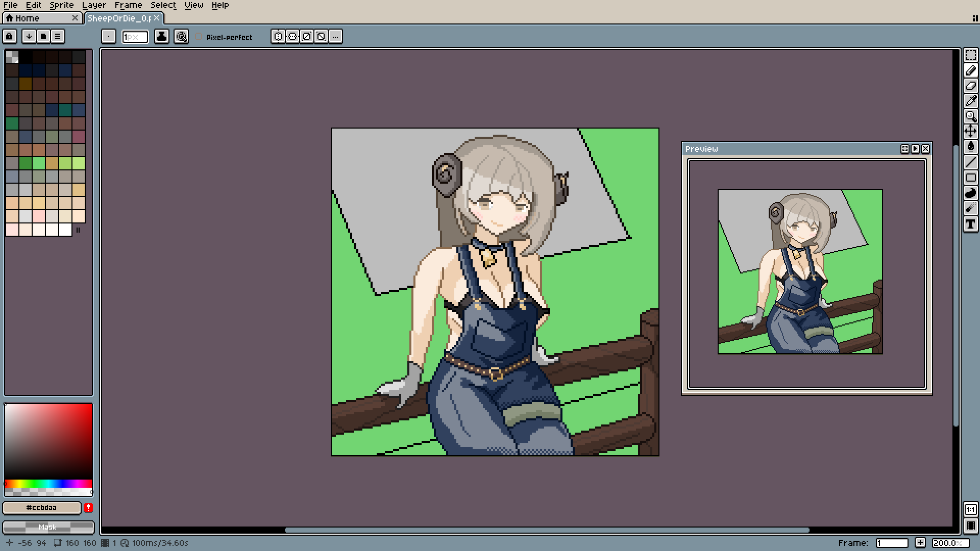Expand more symmetry options ellipsis
Image resolution: width=980 pixels, height=551 pixels.
point(335,36)
